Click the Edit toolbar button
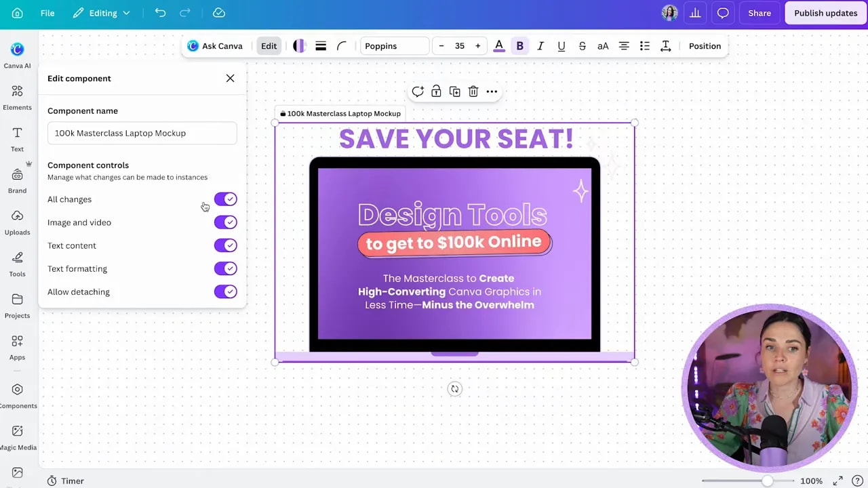The height and width of the screenshot is (488, 868). [269, 46]
